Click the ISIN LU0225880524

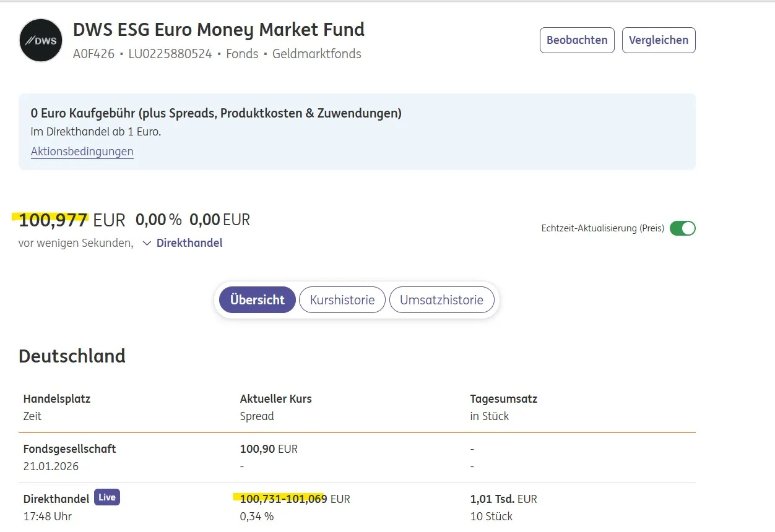pyautogui.click(x=170, y=54)
